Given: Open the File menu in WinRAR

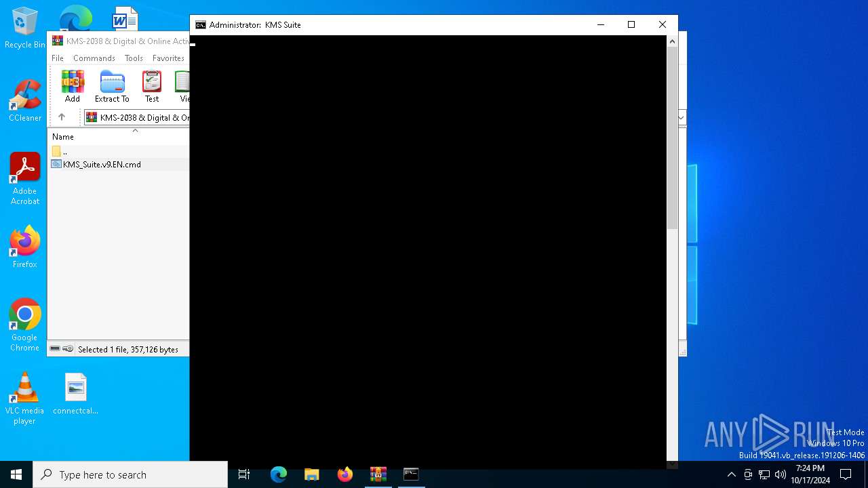Looking at the screenshot, I should pos(58,58).
